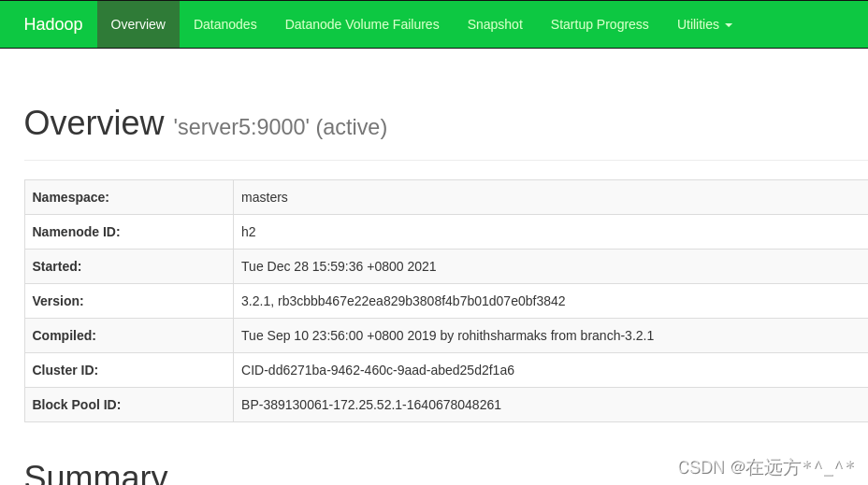The height and width of the screenshot is (485, 868).
Task: Select the namespace value masters
Action: coord(264,197)
